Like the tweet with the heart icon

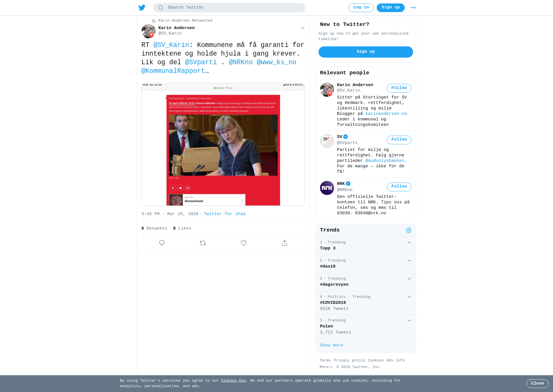point(244,243)
